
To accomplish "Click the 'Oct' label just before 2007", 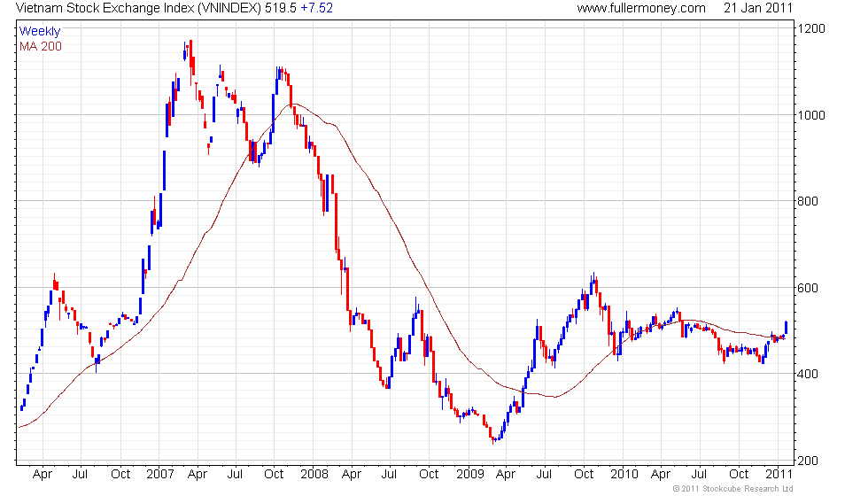I will coord(120,475).
